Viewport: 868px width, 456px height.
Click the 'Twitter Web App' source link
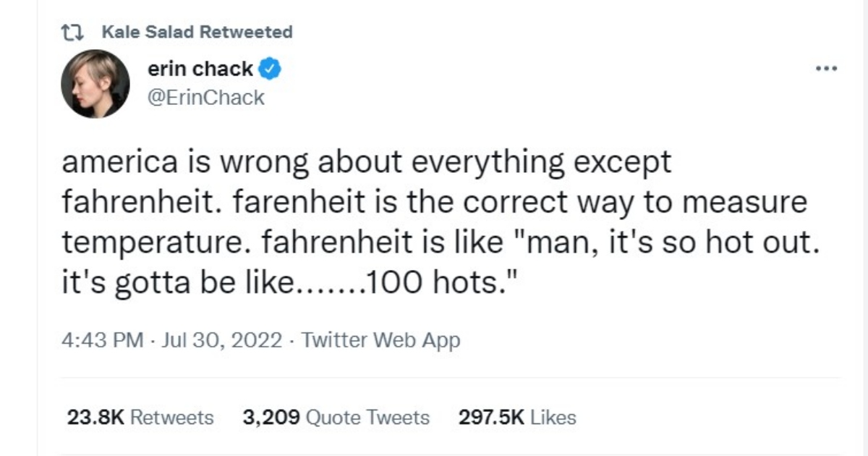tap(380, 339)
